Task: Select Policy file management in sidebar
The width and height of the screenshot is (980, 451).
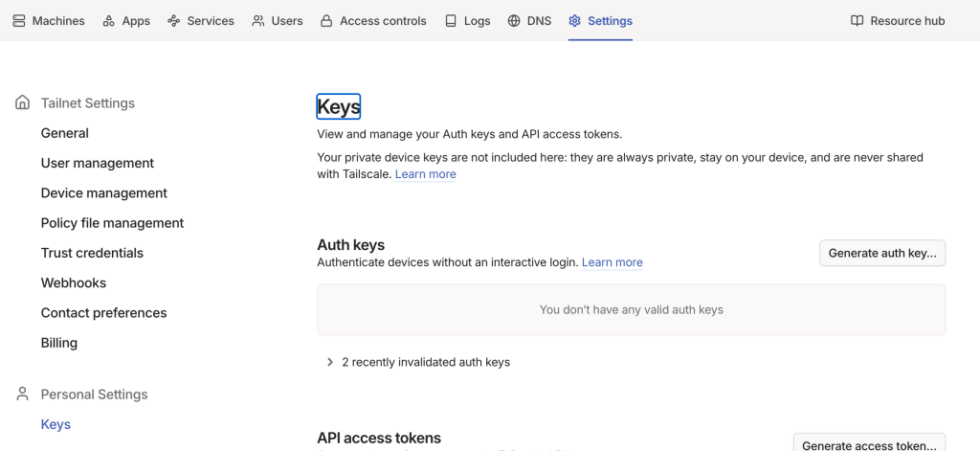Action: click(x=112, y=223)
